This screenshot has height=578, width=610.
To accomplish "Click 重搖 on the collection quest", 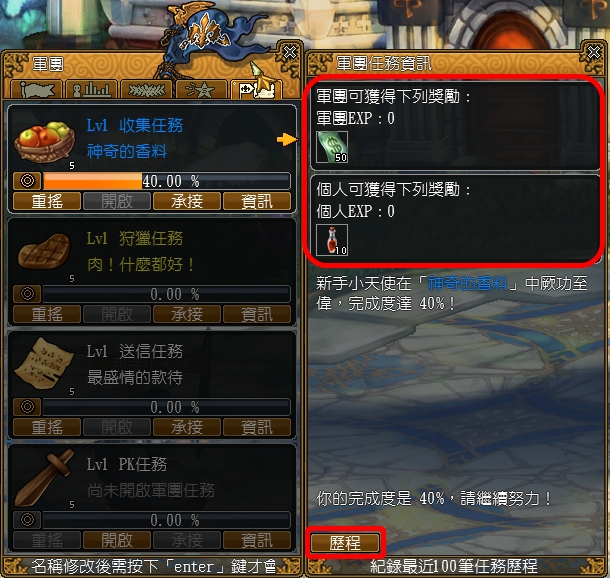I will coord(47,201).
